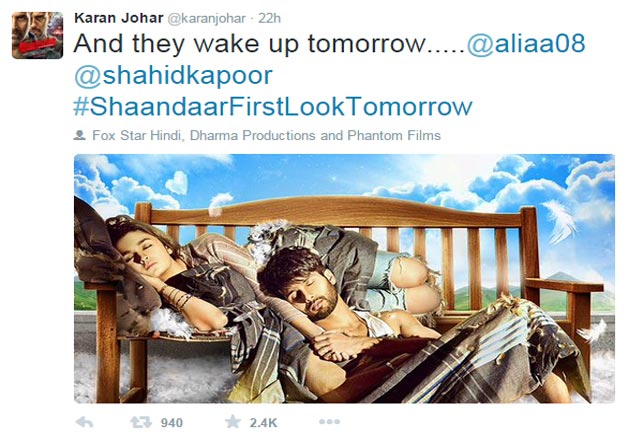Click the Karan Johar display name
The height and width of the screenshot is (440, 628).
[x=119, y=18]
